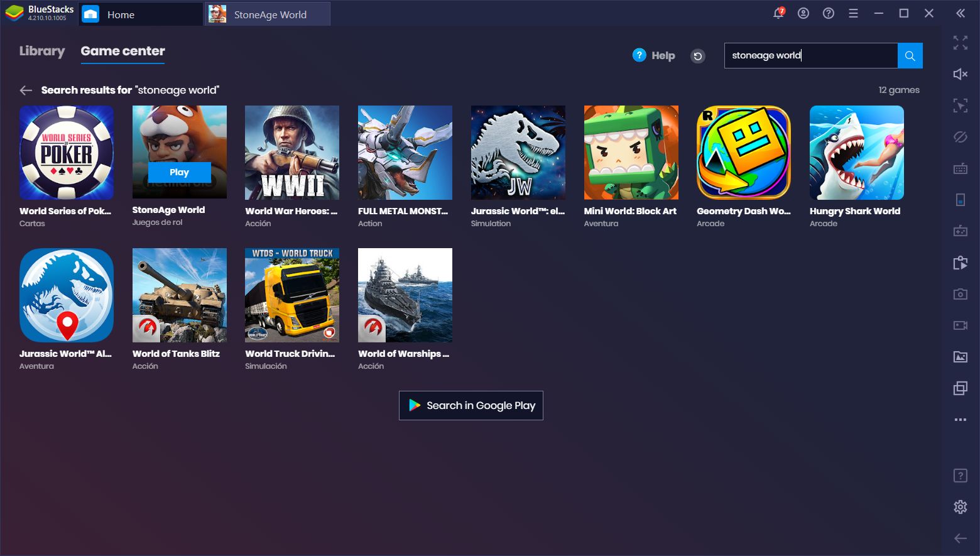Image resolution: width=980 pixels, height=556 pixels.
Task: Open Jurassic World Alive thumbnail
Action: (67, 295)
